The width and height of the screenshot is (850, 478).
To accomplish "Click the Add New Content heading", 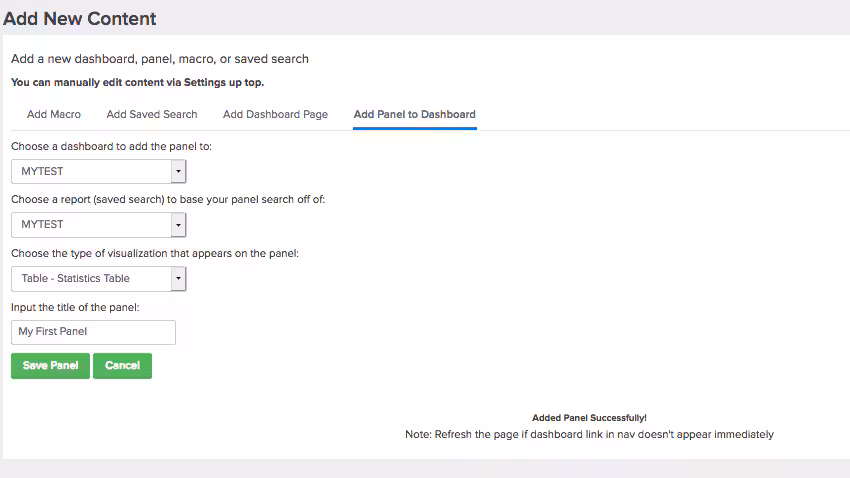I will [80, 18].
